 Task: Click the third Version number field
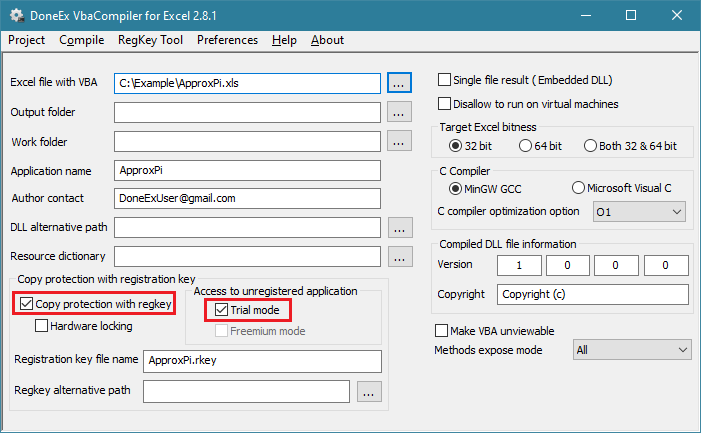coord(616,265)
